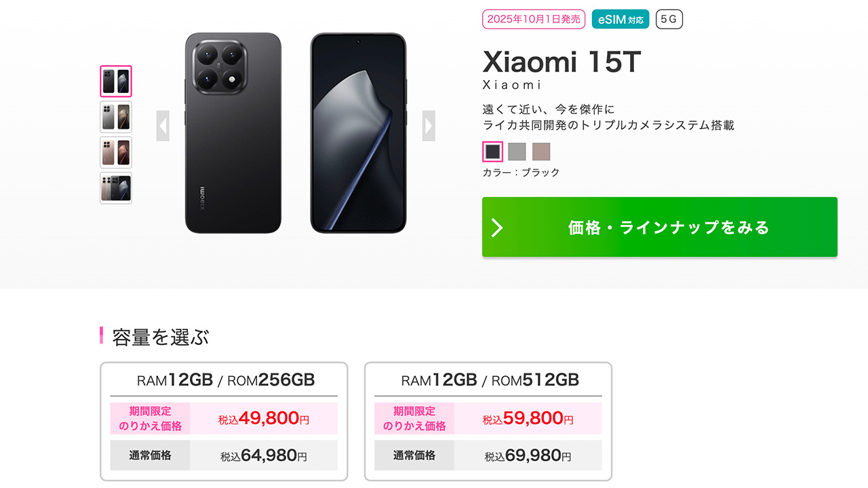This screenshot has width=868, height=488.
Task: Select the gray phone thumbnail
Action: pyautogui.click(x=116, y=117)
